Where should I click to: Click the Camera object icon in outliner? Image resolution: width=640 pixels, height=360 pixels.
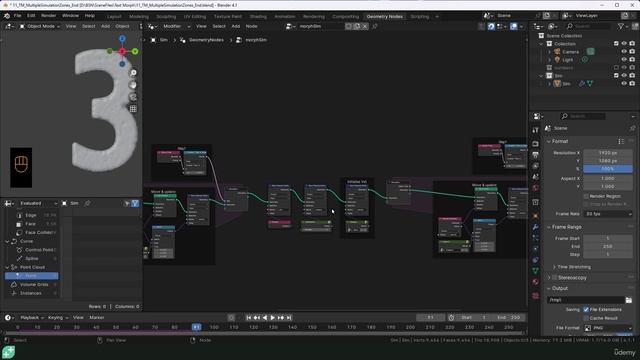coord(557,52)
